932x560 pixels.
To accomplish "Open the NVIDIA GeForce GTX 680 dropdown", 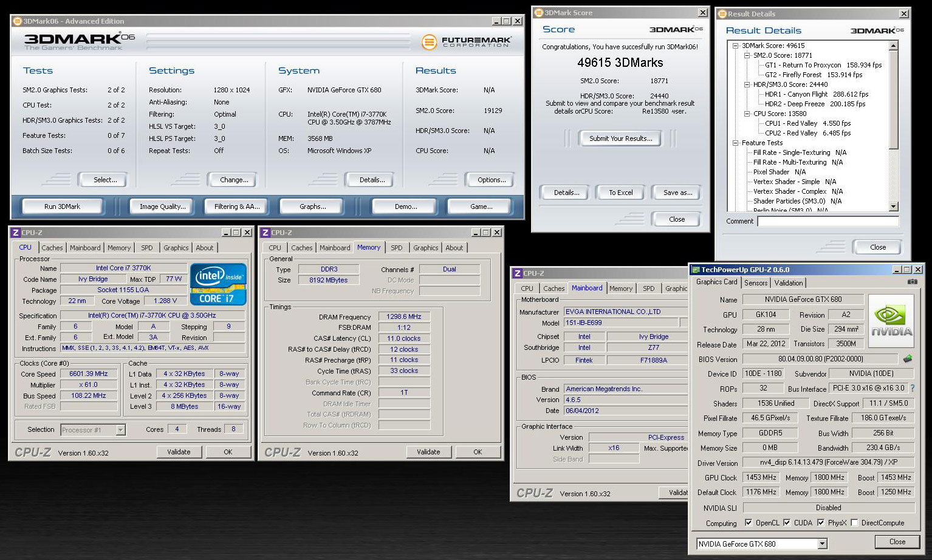I will 822,544.
